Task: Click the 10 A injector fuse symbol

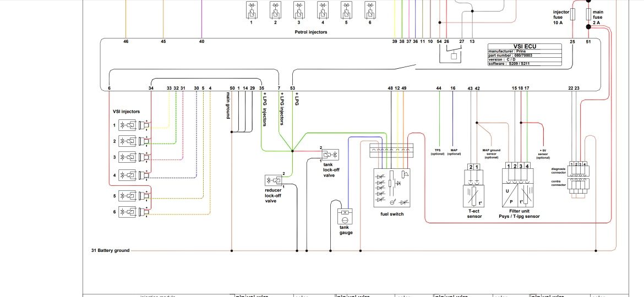Action: click(x=573, y=15)
